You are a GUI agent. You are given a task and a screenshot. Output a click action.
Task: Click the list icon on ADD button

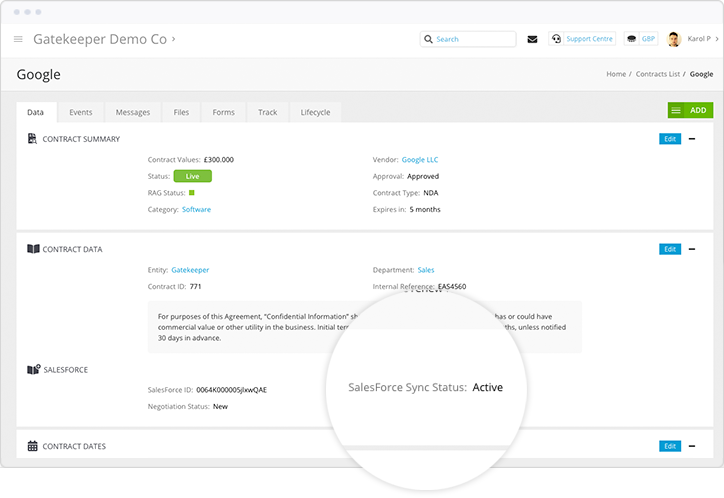pyautogui.click(x=676, y=110)
